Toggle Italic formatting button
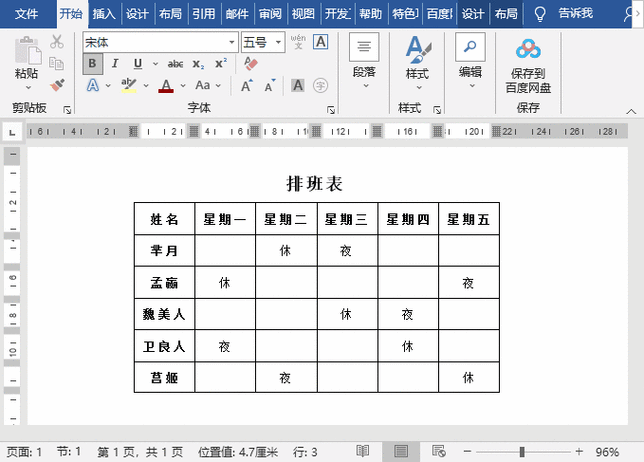The image size is (644, 462). (115, 64)
